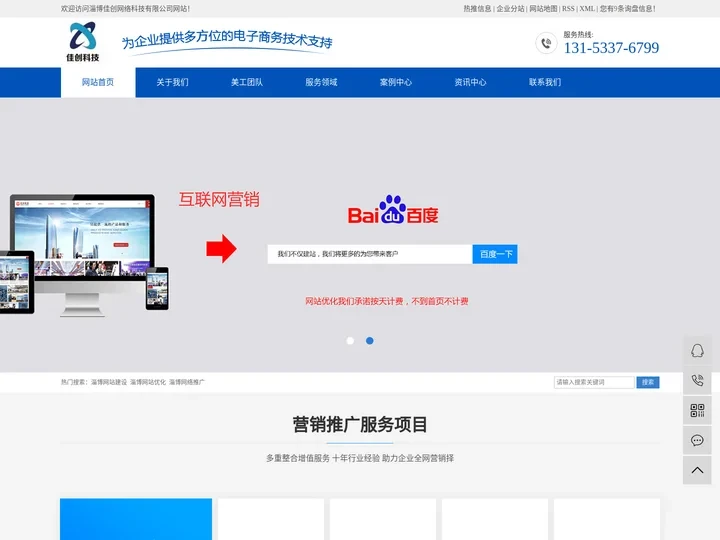Click the 佳创科技 company logo
This screenshot has height=540, width=720.
click(83, 42)
